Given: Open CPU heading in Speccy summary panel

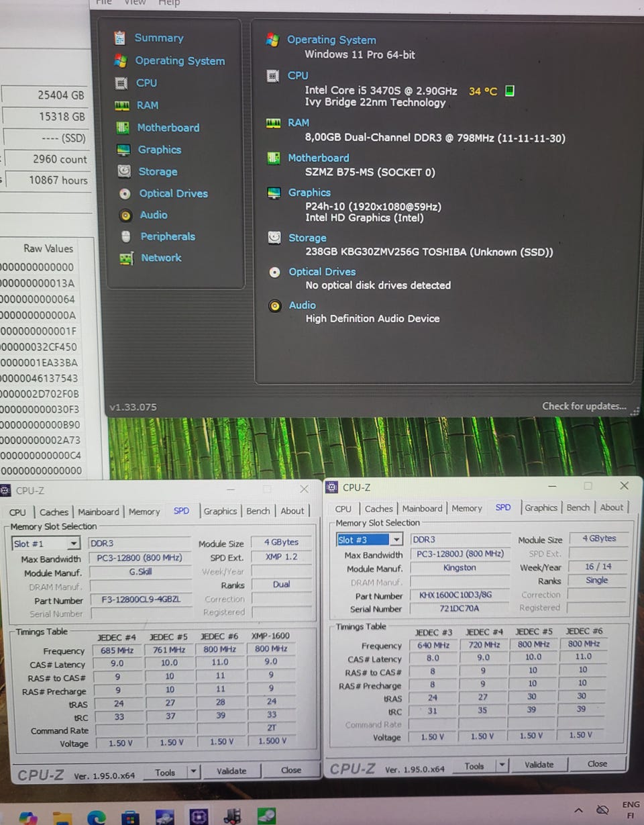Looking at the screenshot, I should point(297,75).
